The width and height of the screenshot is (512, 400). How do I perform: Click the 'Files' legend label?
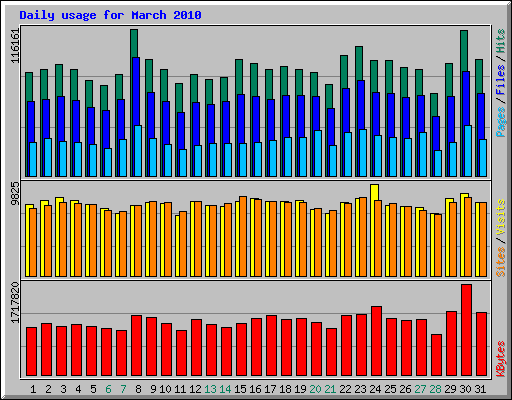pyautogui.click(x=501, y=80)
